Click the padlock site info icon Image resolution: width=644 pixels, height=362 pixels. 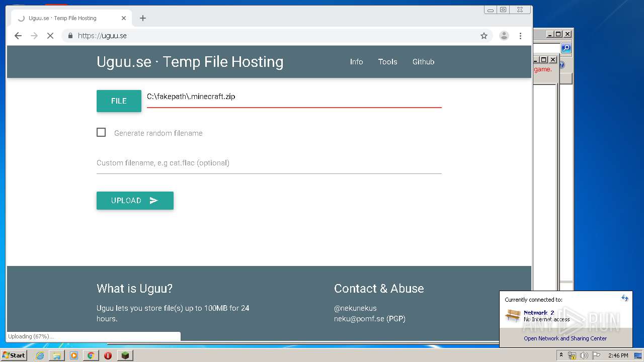(70, 36)
